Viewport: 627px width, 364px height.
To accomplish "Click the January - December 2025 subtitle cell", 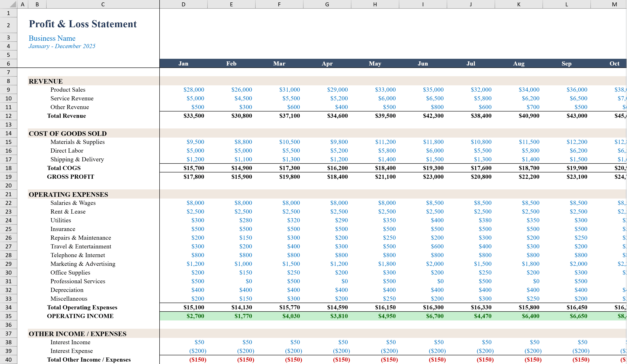I will [62, 46].
